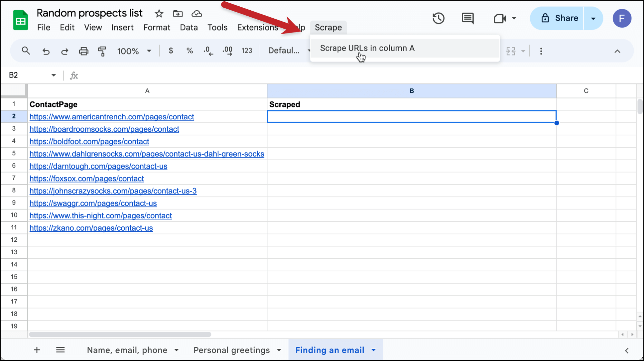644x361 pixels.
Task: Click the move to folder icon
Action: [x=178, y=14]
